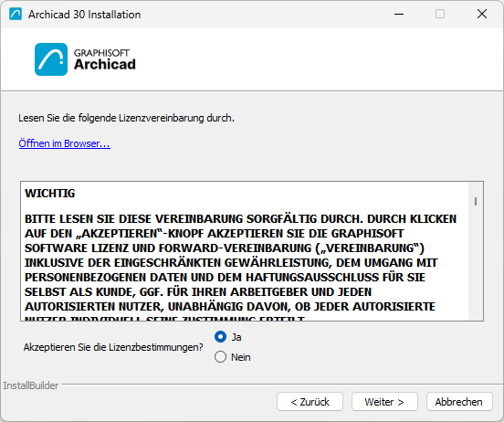This screenshot has width=504, height=422.
Task: Cancel installation with Abbrechen
Action: click(459, 402)
